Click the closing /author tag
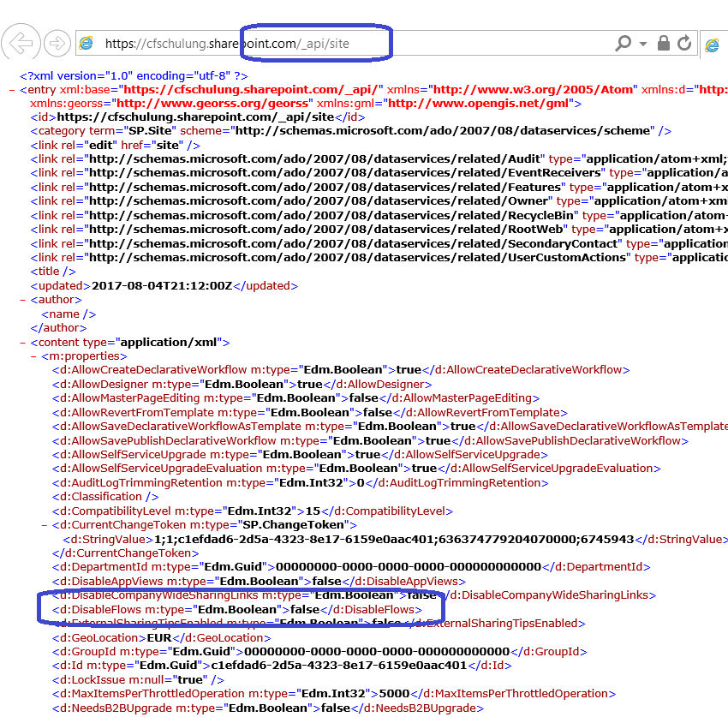The height and width of the screenshot is (717, 728). 58,328
